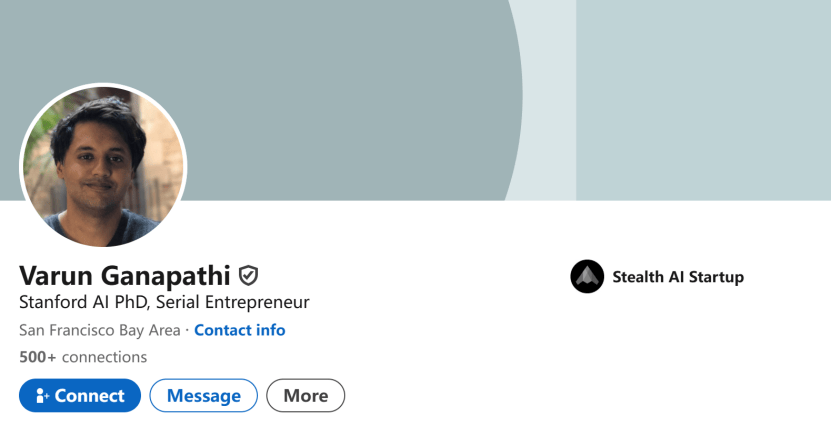Open Varun Ganapathi's circular profile photo
This screenshot has height=426, width=832.
[x=103, y=165]
